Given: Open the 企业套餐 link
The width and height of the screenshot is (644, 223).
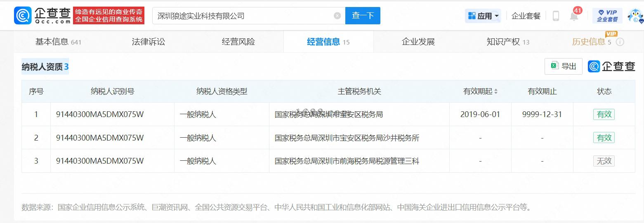Looking at the screenshot, I should click(x=526, y=16).
